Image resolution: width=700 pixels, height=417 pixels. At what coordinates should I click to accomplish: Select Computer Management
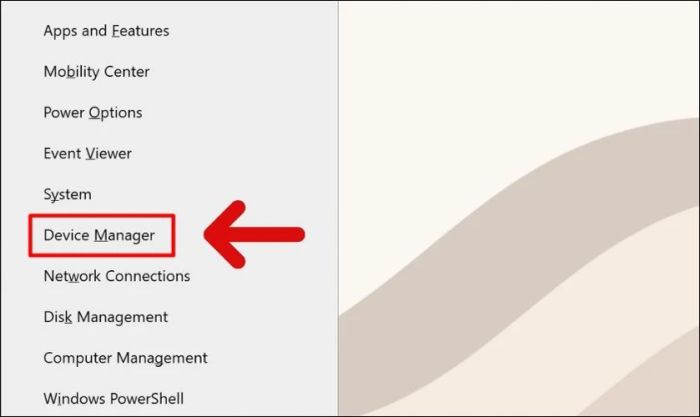click(125, 358)
